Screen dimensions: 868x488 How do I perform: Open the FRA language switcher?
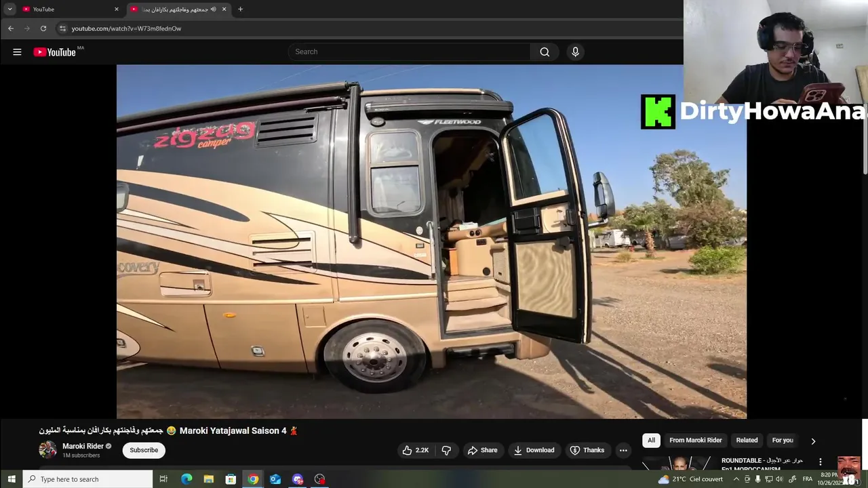[x=808, y=479]
